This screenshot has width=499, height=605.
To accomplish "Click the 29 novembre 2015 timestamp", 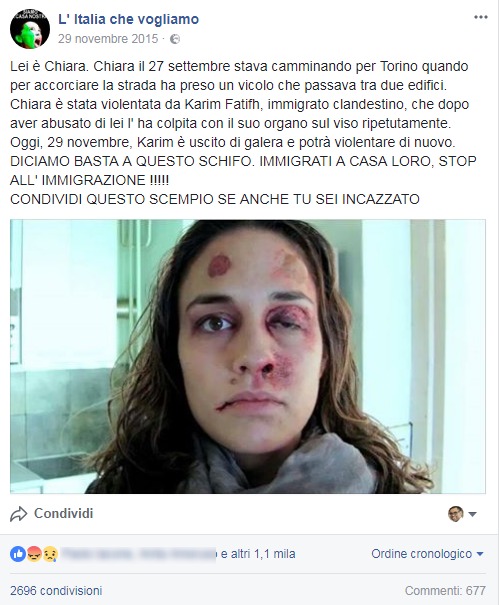I will pos(108,39).
